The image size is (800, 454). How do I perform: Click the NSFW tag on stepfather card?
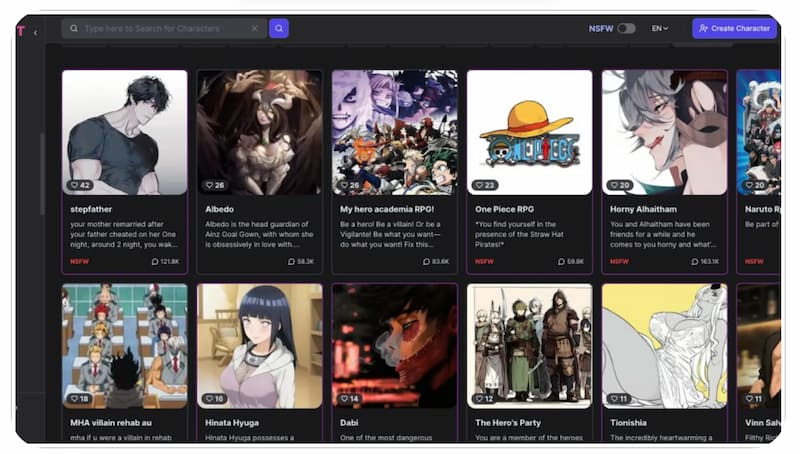79,262
